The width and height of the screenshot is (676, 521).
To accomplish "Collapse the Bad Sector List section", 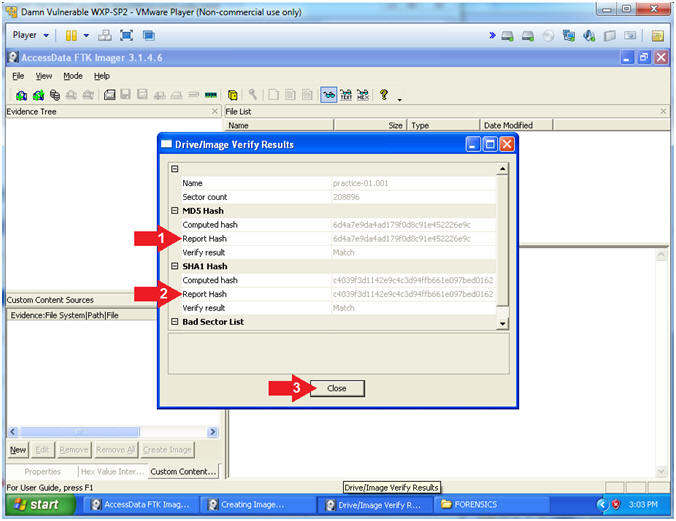I will 175,321.
